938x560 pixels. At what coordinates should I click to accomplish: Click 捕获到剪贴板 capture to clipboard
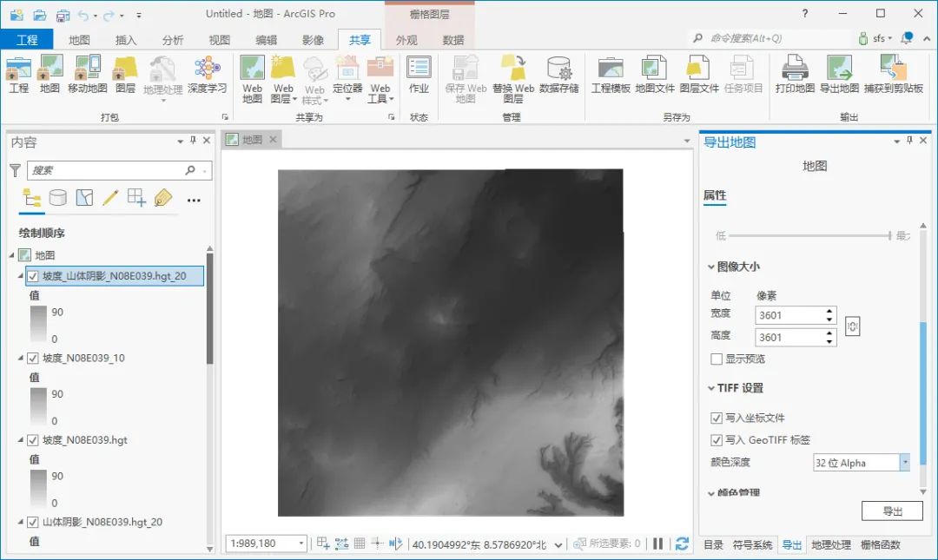click(893, 74)
